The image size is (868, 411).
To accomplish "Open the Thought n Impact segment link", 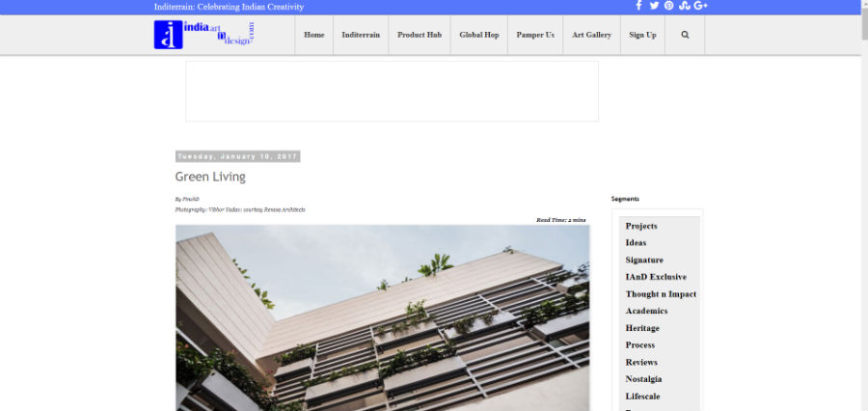I will (661, 294).
